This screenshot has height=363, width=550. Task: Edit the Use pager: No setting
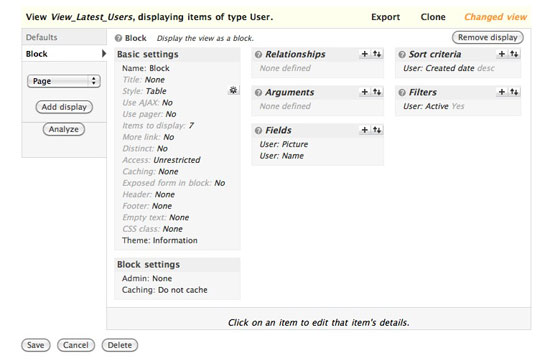point(149,114)
